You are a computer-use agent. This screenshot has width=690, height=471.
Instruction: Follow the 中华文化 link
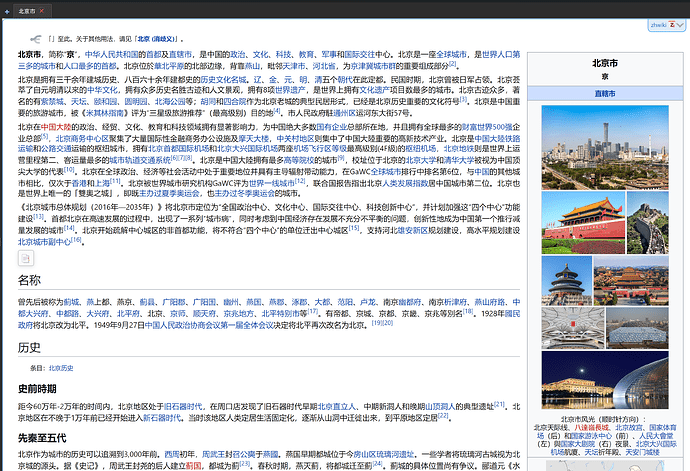point(102,90)
